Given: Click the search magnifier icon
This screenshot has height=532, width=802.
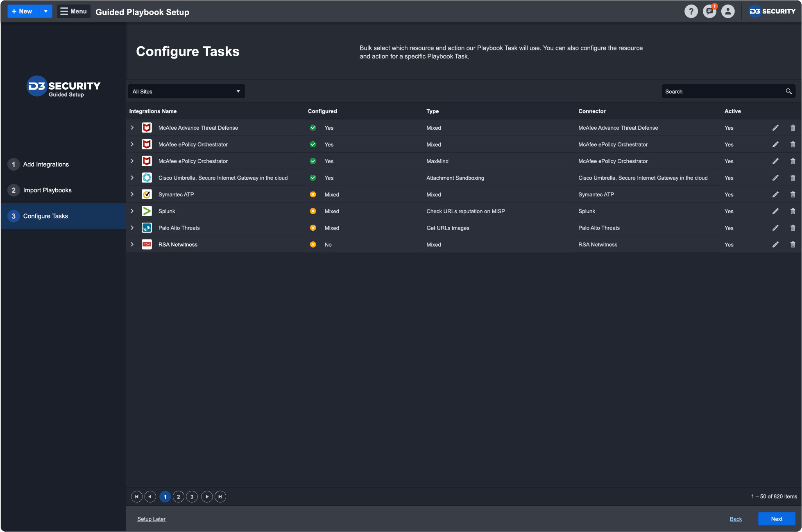Looking at the screenshot, I should click(788, 92).
